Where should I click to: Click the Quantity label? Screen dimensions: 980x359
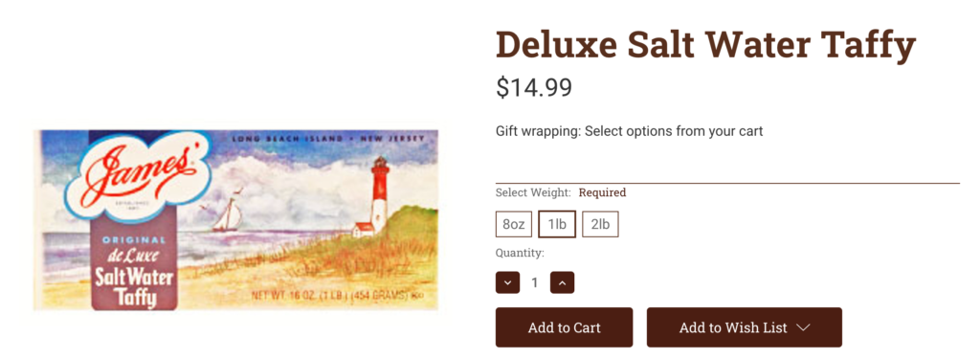coord(520,253)
